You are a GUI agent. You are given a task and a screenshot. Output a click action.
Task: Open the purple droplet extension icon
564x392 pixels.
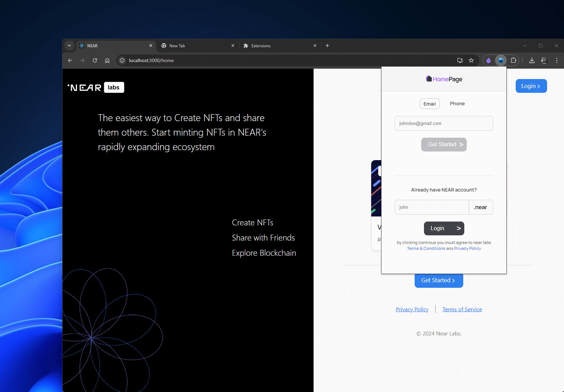coord(488,60)
